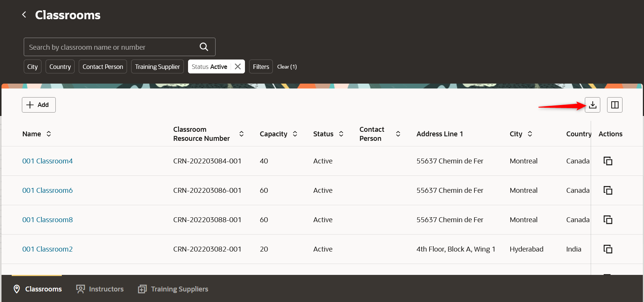Click address 4th Floor, Block A, Wing 1

coord(456,249)
